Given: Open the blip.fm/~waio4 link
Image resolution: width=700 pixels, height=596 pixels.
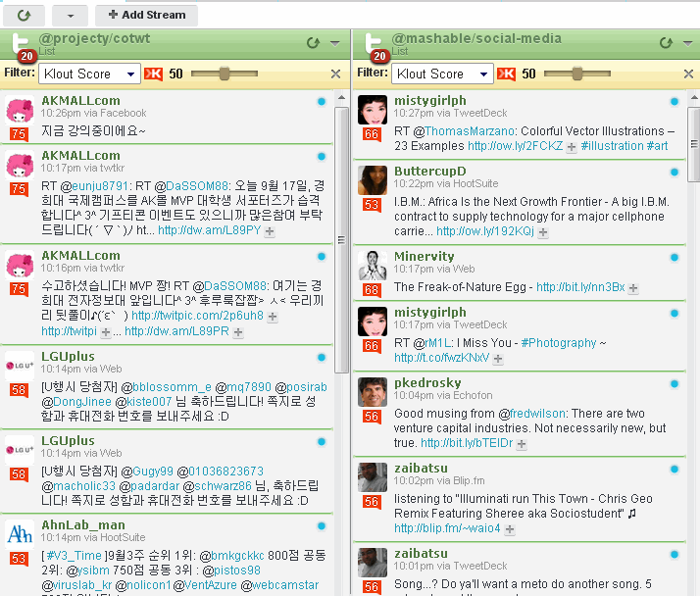Looking at the screenshot, I should 447,528.
